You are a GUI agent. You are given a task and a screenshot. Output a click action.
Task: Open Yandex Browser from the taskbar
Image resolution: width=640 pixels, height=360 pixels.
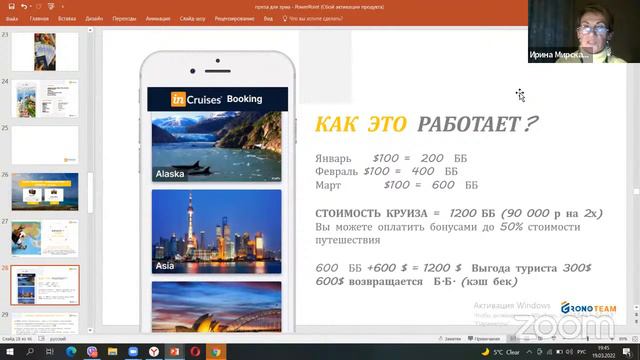[x=154, y=351]
